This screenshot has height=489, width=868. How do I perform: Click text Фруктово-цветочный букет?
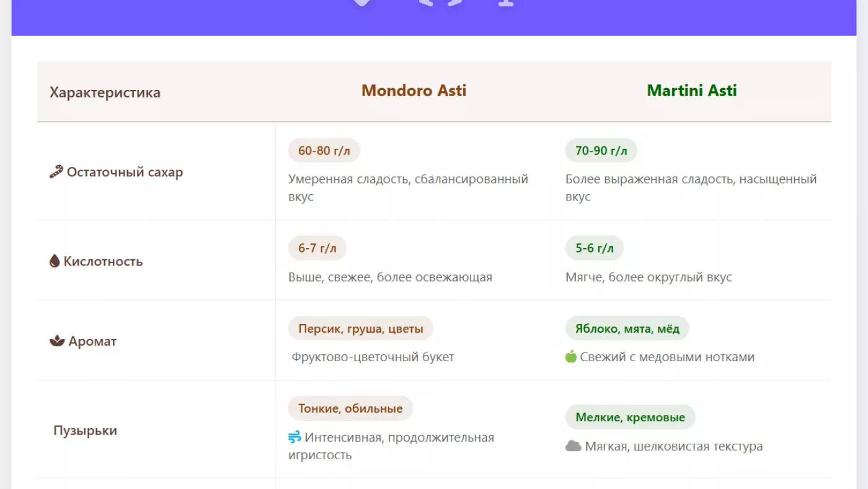tap(373, 357)
